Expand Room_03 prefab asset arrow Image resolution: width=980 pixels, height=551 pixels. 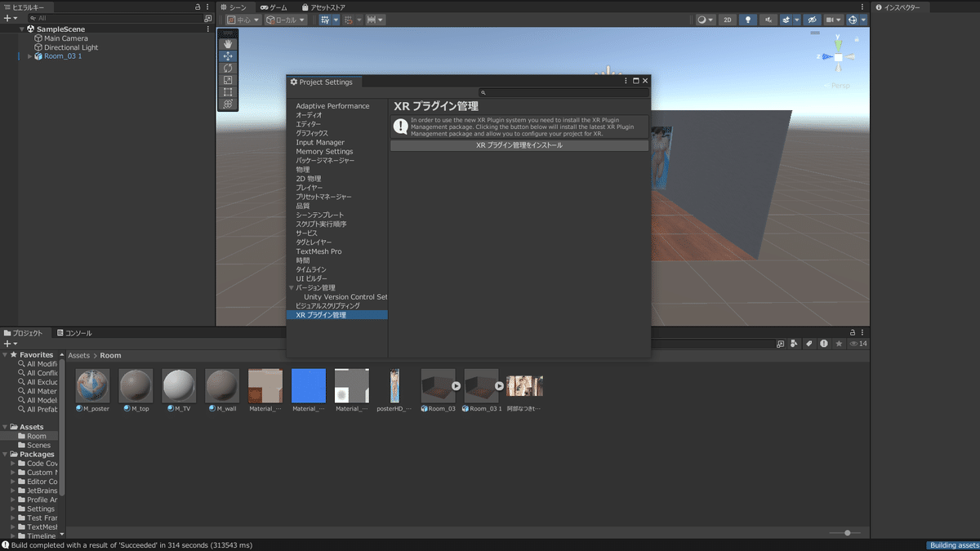point(456,385)
